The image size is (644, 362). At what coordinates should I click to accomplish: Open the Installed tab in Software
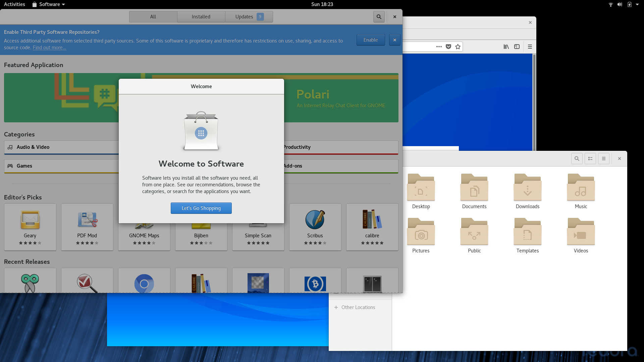201,17
